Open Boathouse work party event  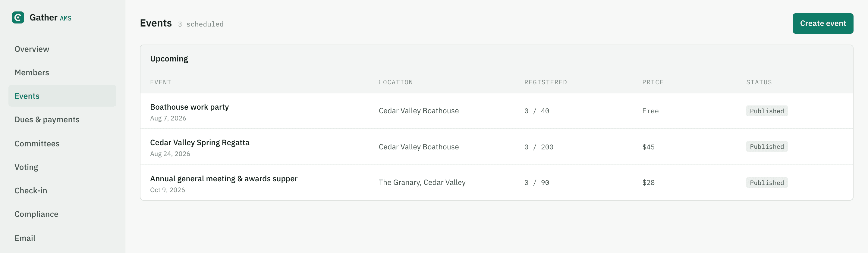point(189,107)
